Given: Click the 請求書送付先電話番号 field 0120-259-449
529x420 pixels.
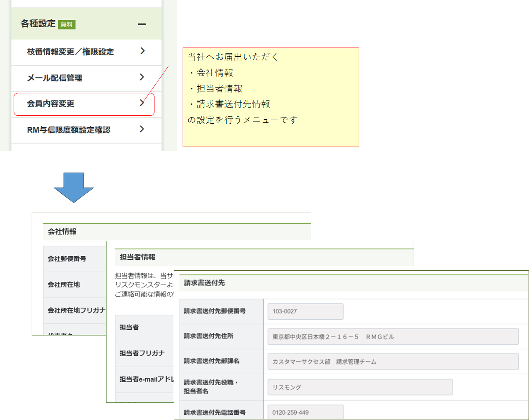Looking at the screenshot, I should click(x=305, y=412).
